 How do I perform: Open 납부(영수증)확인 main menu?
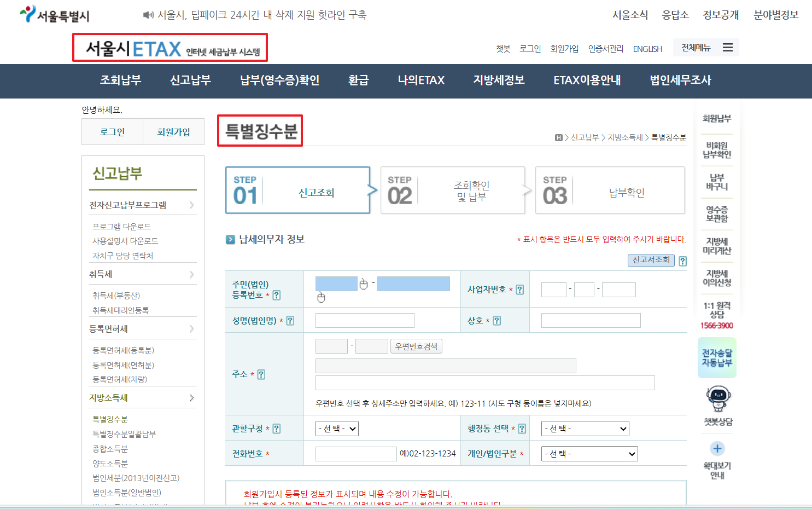[279, 80]
